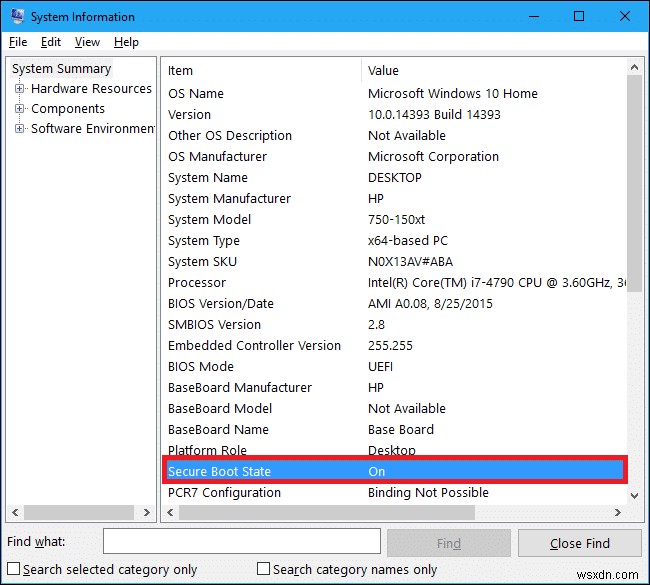Click the tree pane scroll left arrow

(x=15, y=512)
